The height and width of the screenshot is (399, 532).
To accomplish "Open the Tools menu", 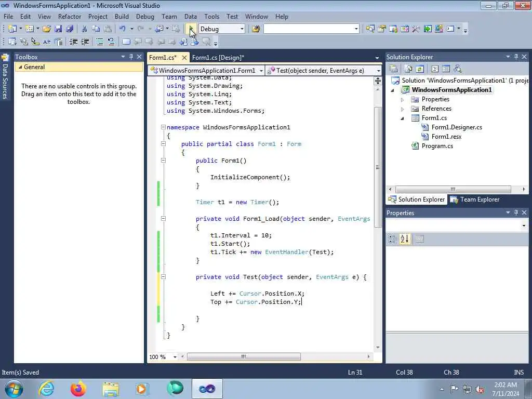I will [212, 16].
